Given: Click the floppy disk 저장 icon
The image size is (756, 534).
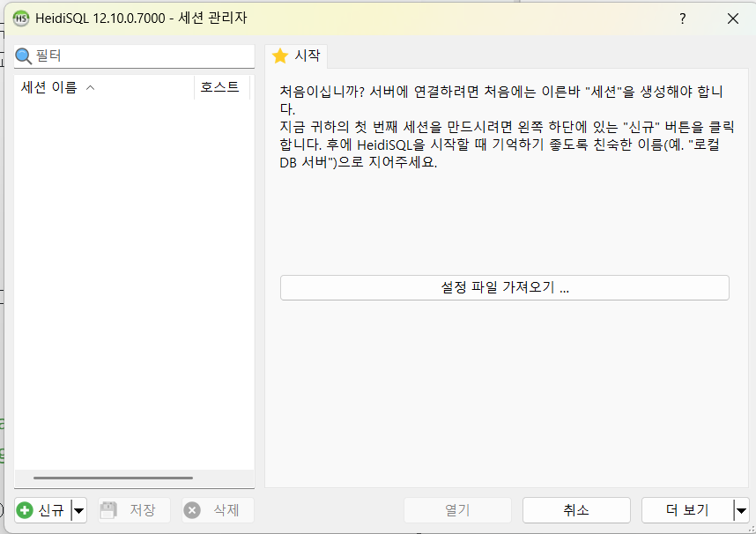Looking at the screenshot, I should pos(108,510).
